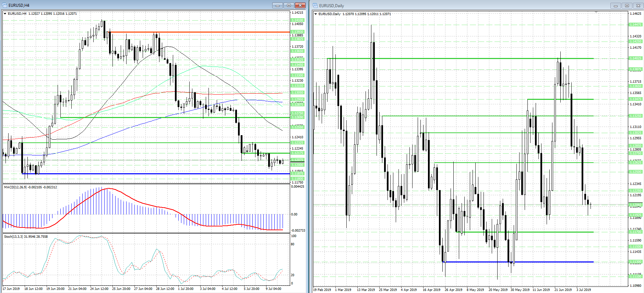This screenshot has height=293, width=644.
Task: Restore the EURUSD,Daily chart window
Action: click(x=627, y=5)
